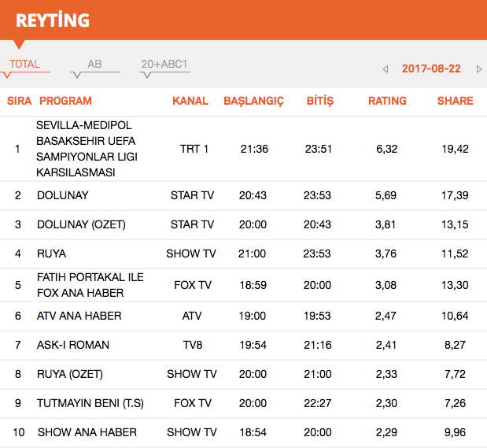
Task: Sort by the SHARE column header
Action: (455, 101)
